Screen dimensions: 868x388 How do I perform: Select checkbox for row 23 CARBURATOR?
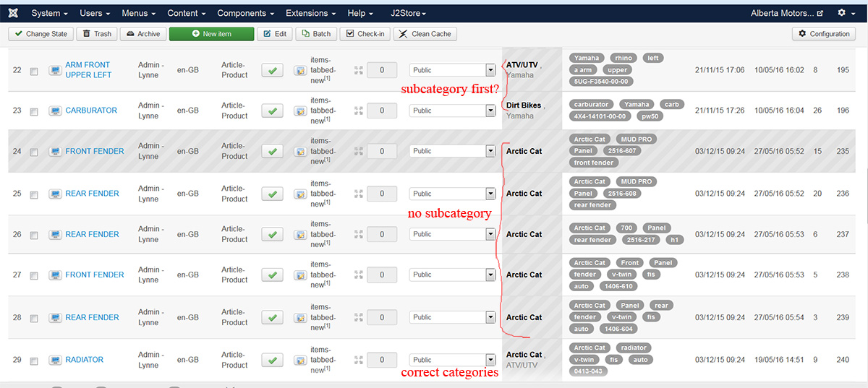34,111
